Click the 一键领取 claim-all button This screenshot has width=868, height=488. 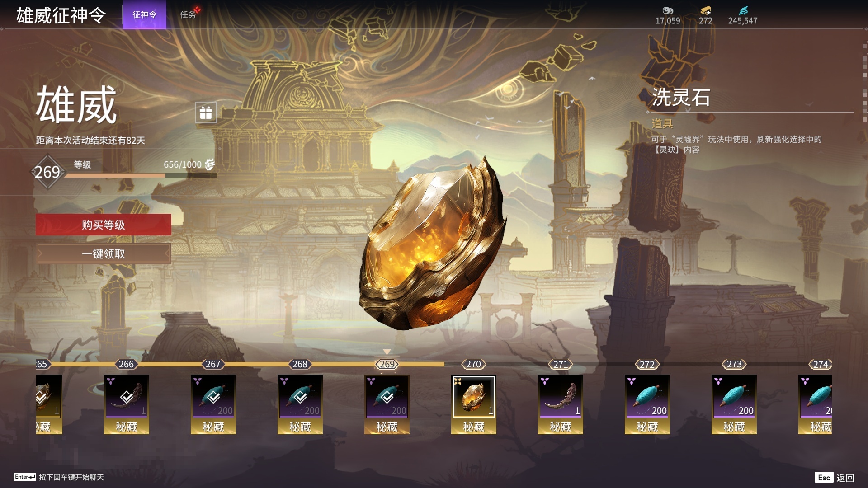(104, 253)
